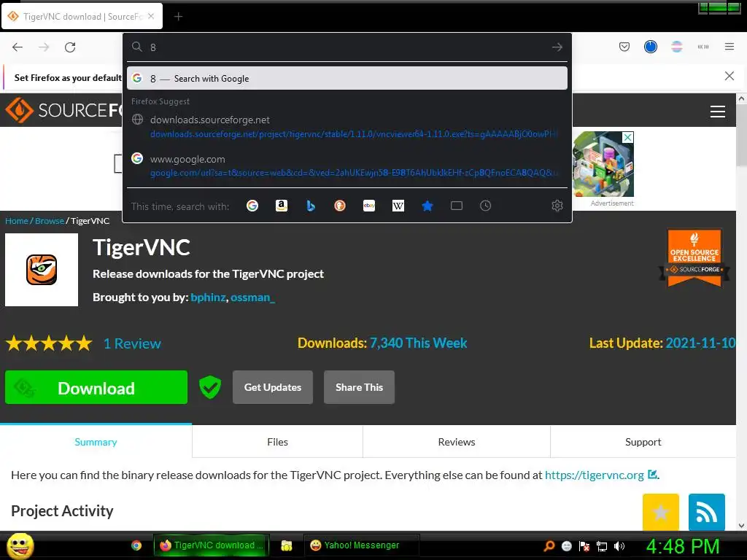Click the green security shield checkmark
Viewport: 747px width, 560px height.
tap(210, 387)
